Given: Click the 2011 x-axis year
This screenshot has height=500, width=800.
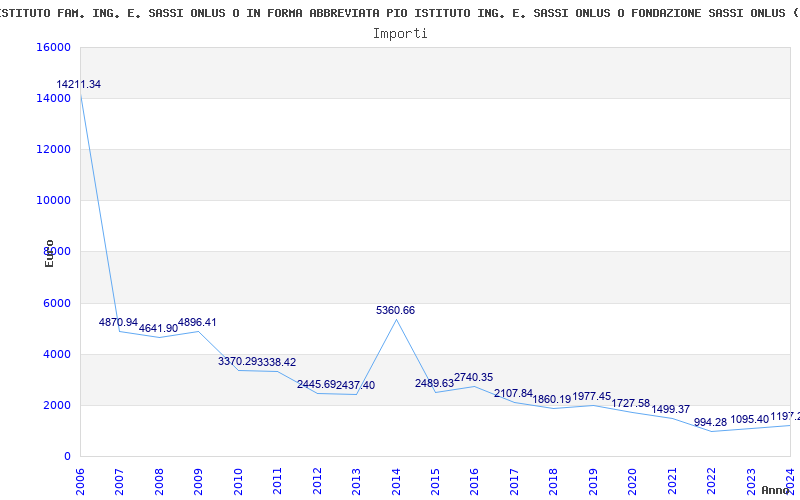Looking at the screenshot, I should coord(277,482).
